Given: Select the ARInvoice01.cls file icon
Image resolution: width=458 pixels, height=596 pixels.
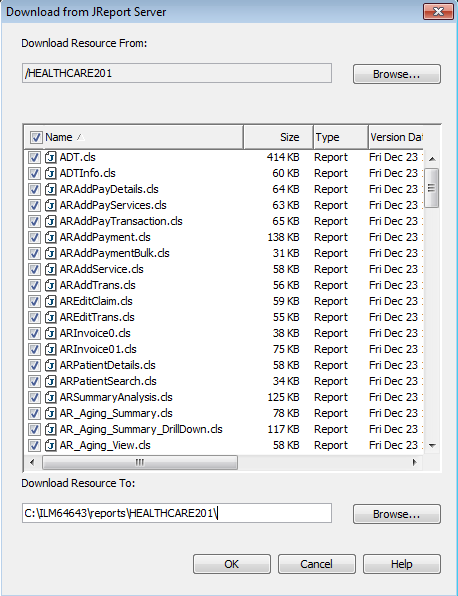Looking at the screenshot, I should click(50, 349).
